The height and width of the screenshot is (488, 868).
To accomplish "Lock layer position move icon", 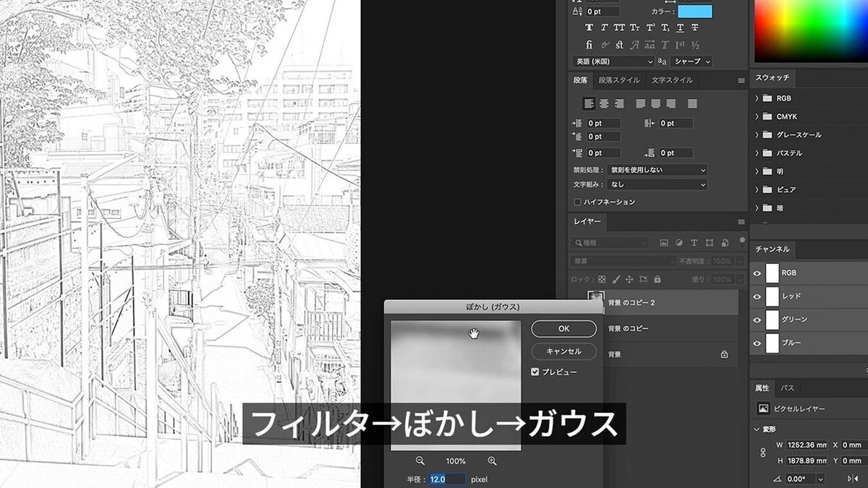I will point(629,279).
